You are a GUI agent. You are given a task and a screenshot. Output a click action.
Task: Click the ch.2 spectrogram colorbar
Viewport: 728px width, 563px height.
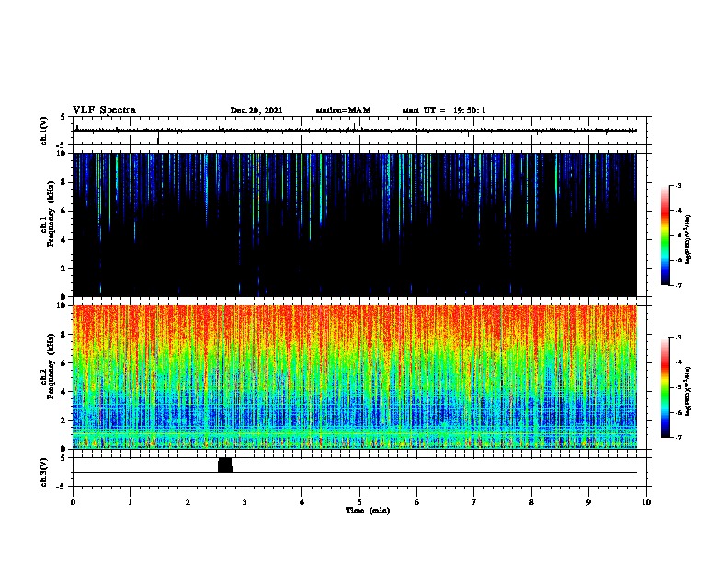(x=665, y=387)
